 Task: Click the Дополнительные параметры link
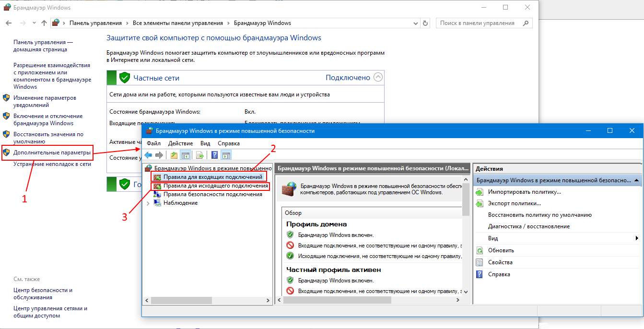(x=52, y=153)
